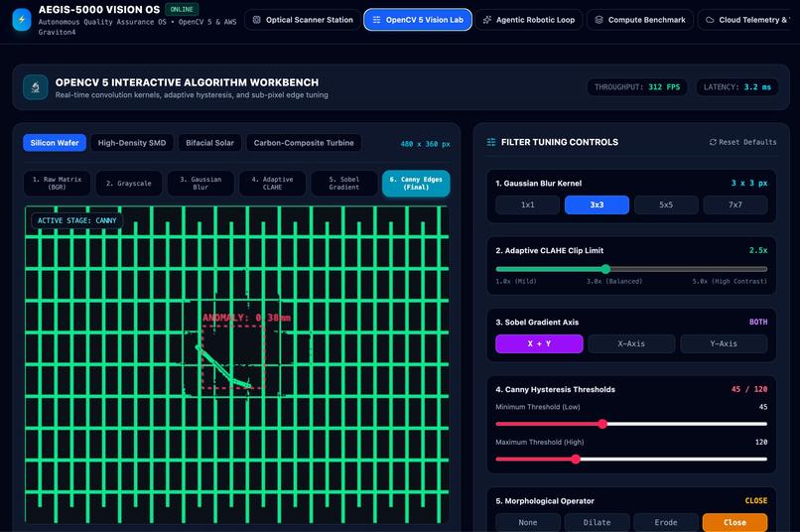This screenshot has width=800, height=532.
Task: Show stage 4 Adaptive CLAHE
Action: click(272, 183)
